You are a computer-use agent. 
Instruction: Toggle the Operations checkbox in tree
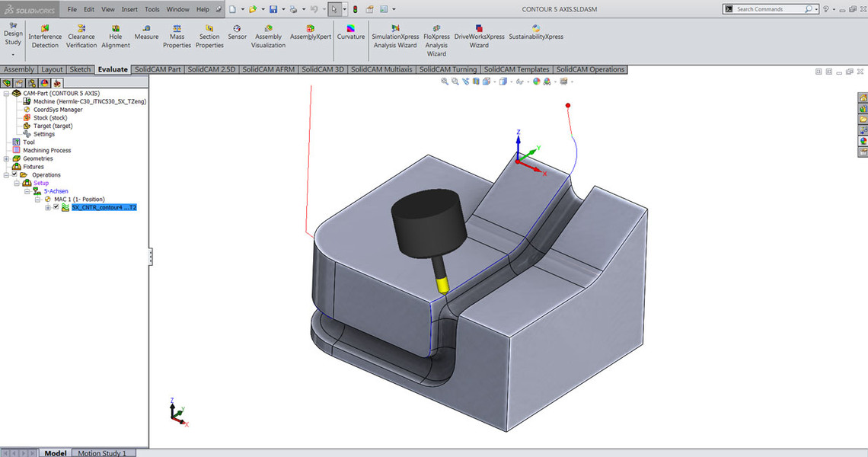[x=14, y=174]
